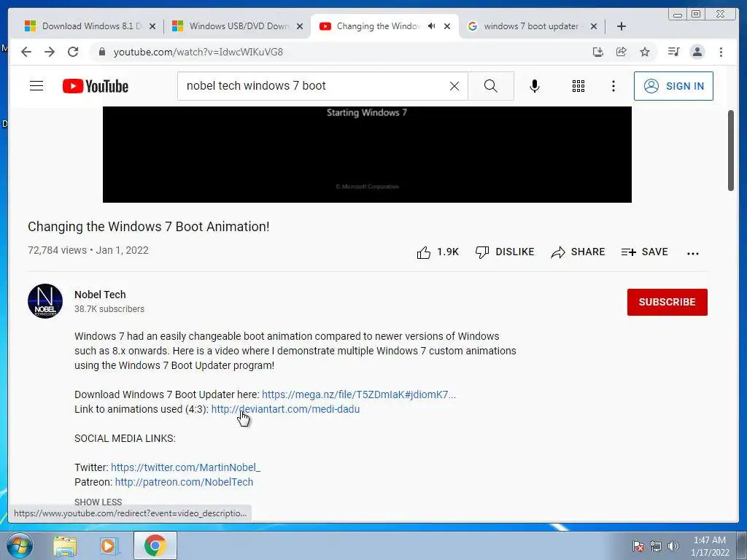
Task: Open the mega.nz download link
Action: pyautogui.click(x=359, y=394)
